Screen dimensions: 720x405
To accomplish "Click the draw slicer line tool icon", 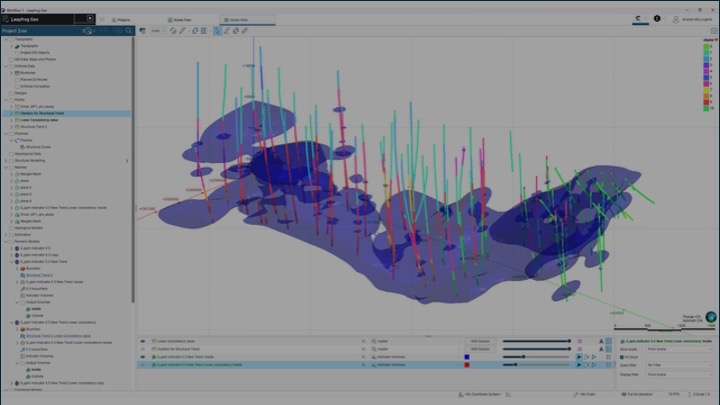I will [227, 31].
